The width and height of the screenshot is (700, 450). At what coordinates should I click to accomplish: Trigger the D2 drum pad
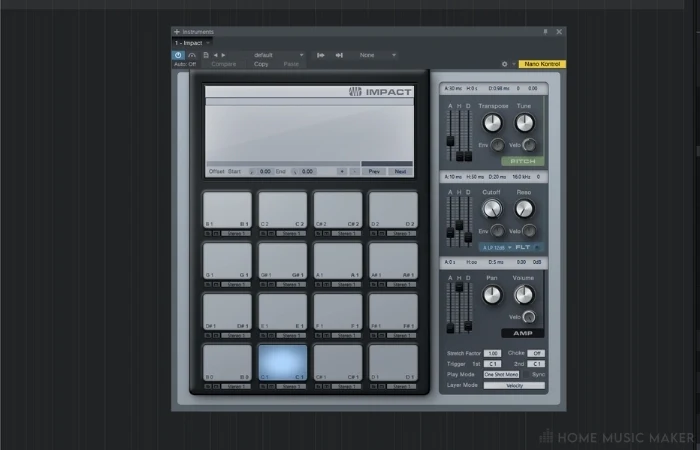[x=393, y=210]
